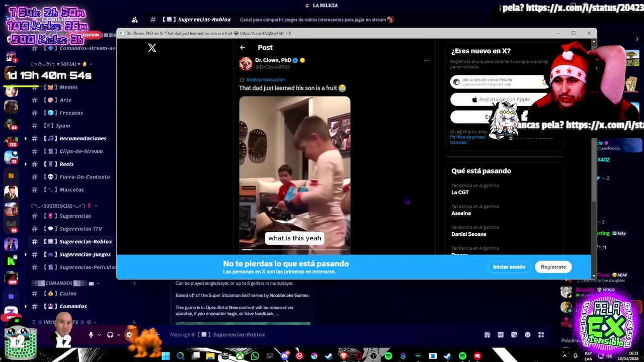Open the Windows Start menu
Screen dimensions: 644x362
pyautogui.click(x=166, y=356)
